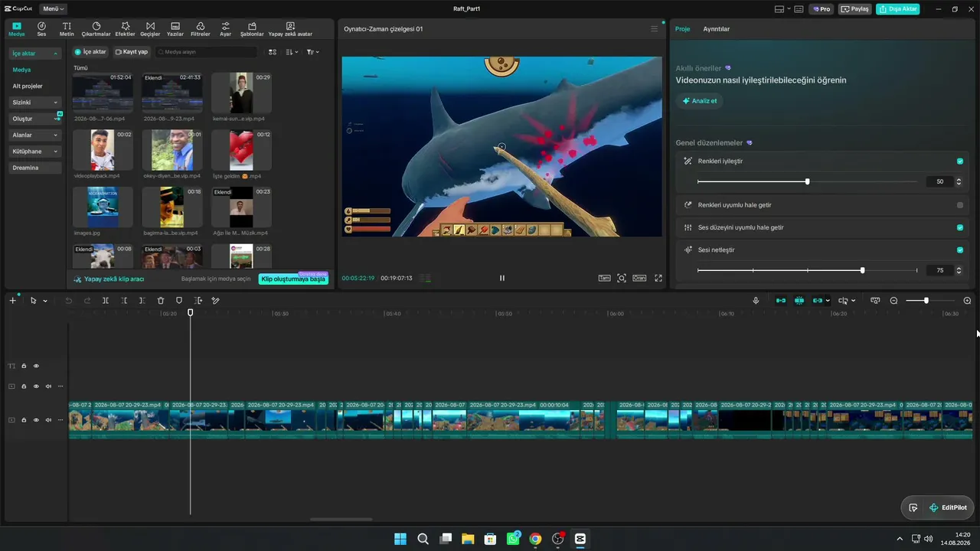Viewport: 980px width, 551px height.
Task: Click the Kayıt yap record button
Action: click(x=132, y=52)
